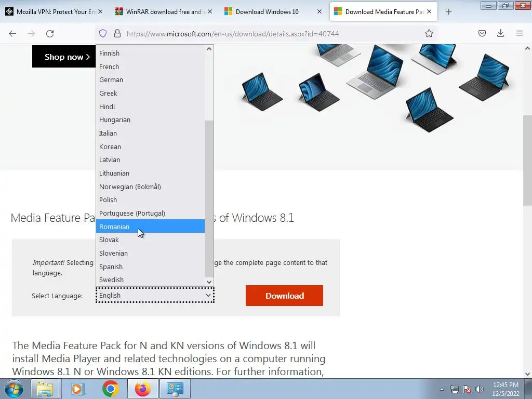Screen dimensions: 532x399
Task: Click the red Download button
Action: click(284, 296)
